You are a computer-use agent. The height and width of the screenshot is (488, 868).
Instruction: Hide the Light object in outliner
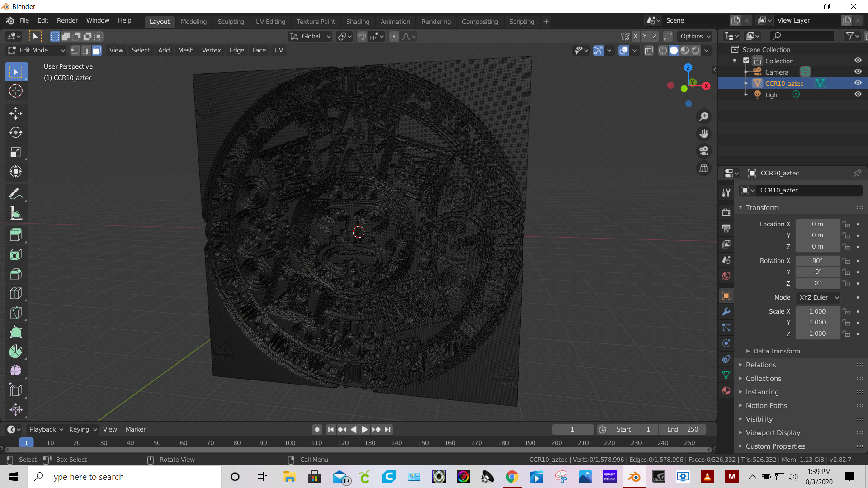[x=858, y=94]
